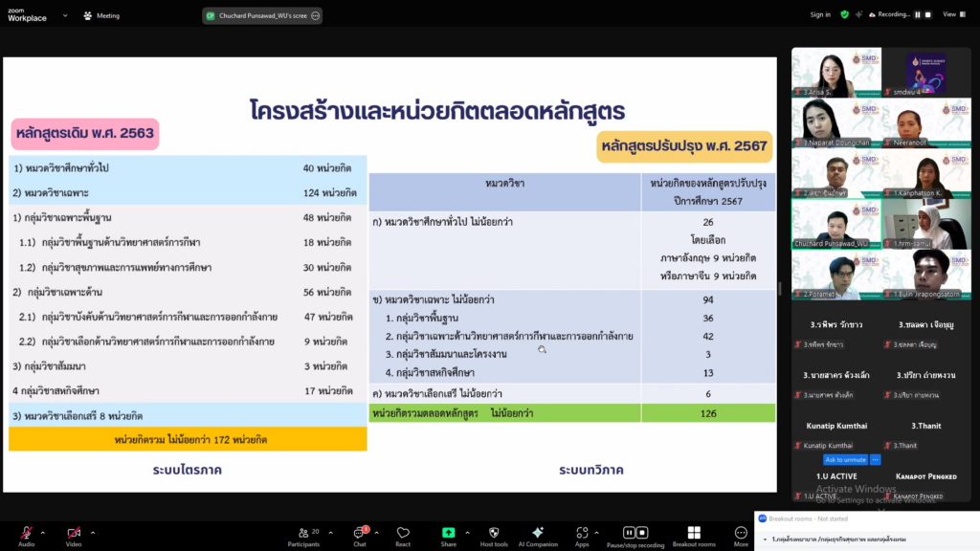Screen dimensions: 980x551
Task: Click the slide title โครงสร้างและหน่วยกิตตลอดหลักสูตร
Action: point(437,111)
